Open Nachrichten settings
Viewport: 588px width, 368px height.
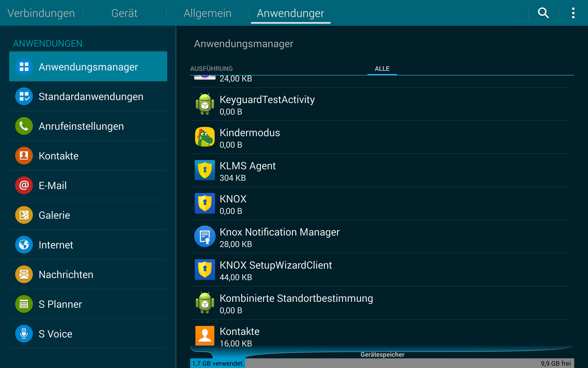(x=88, y=275)
